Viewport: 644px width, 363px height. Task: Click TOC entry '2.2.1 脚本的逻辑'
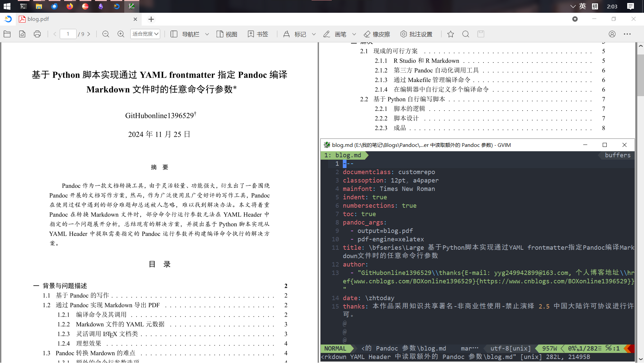(400, 109)
